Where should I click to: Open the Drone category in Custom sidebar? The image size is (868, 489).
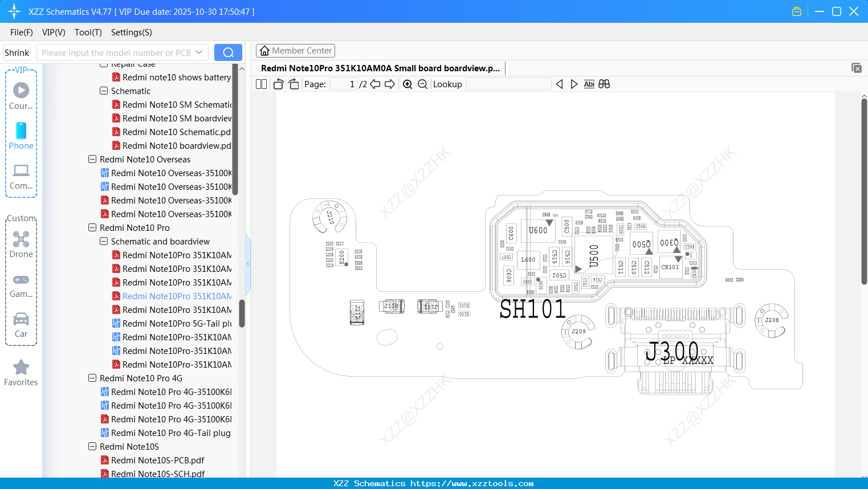pyautogui.click(x=21, y=243)
